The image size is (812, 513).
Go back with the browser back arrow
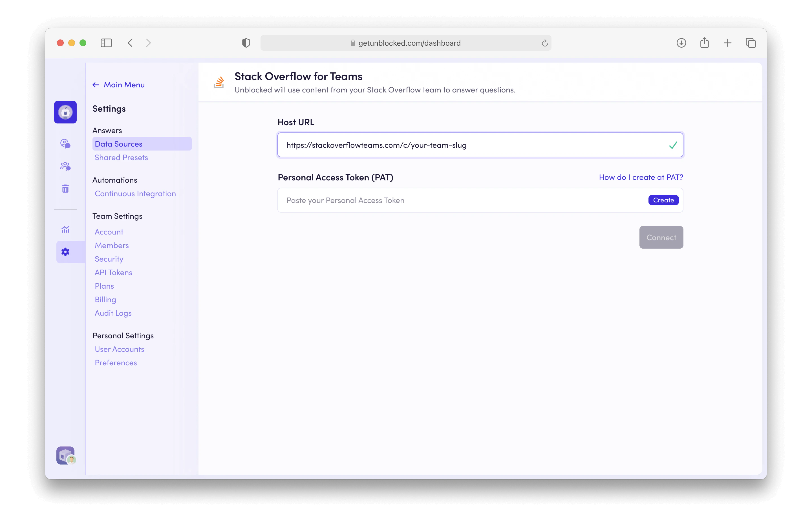130,43
